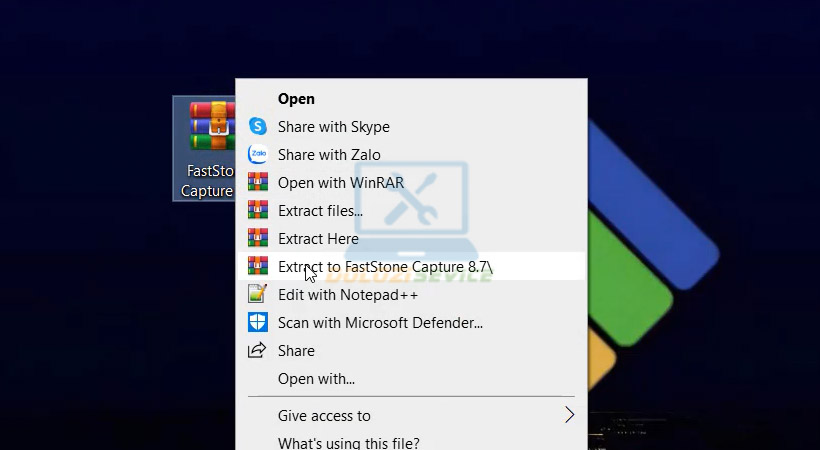
Task: Expand the Give access to submenu arrow
Action: pos(569,415)
